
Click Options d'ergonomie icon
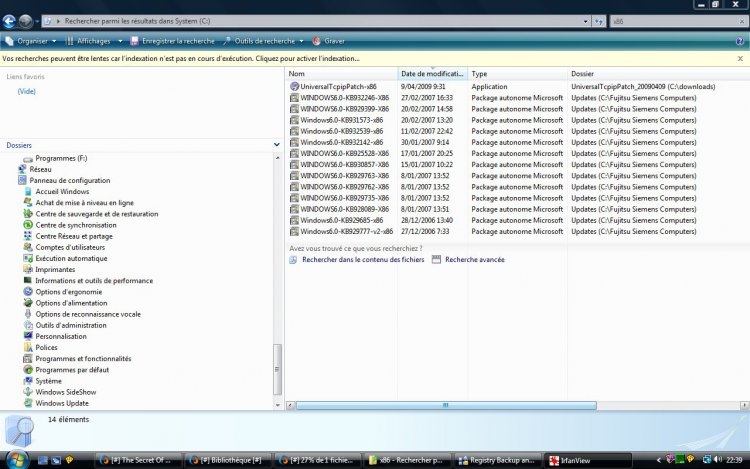pyautogui.click(x=28, y=292)
